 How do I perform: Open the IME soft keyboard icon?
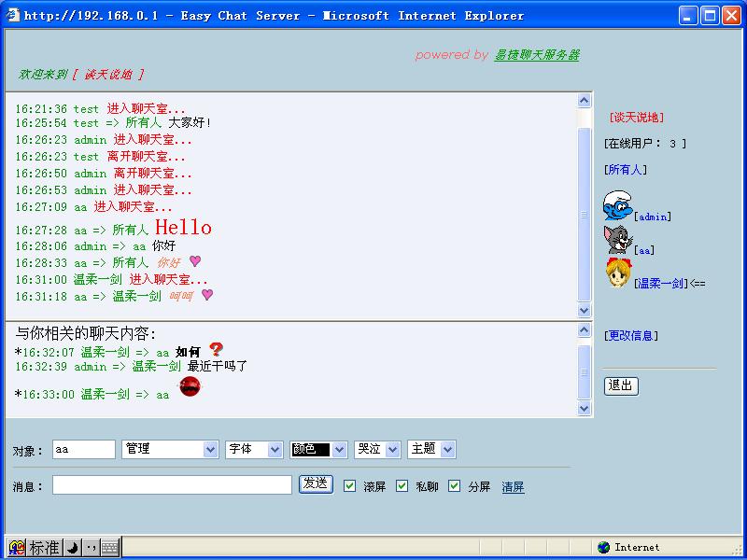109,548
